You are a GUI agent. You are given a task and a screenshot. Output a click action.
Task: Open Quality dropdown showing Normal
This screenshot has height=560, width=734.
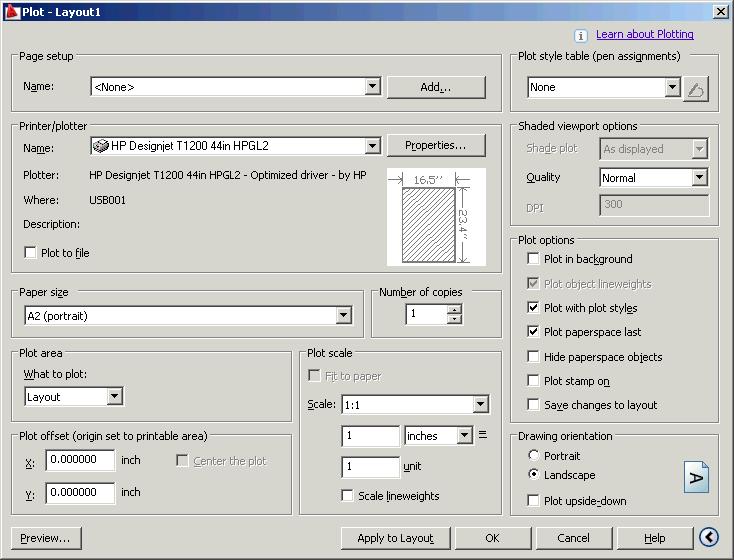click(x=699, y=177)
